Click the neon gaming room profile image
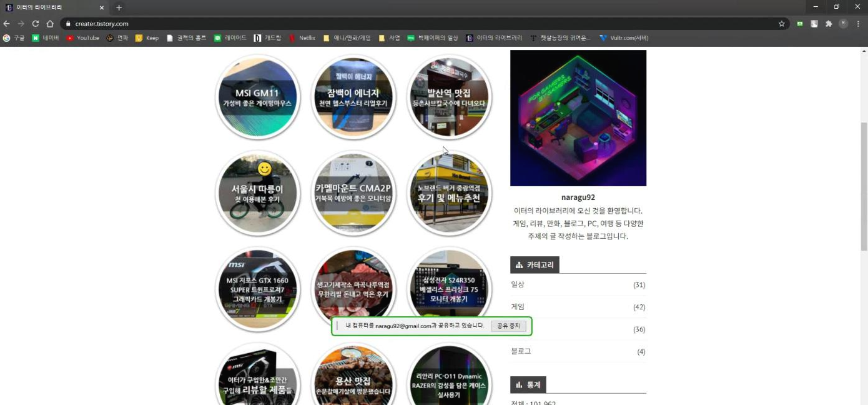 pos(578,118)
